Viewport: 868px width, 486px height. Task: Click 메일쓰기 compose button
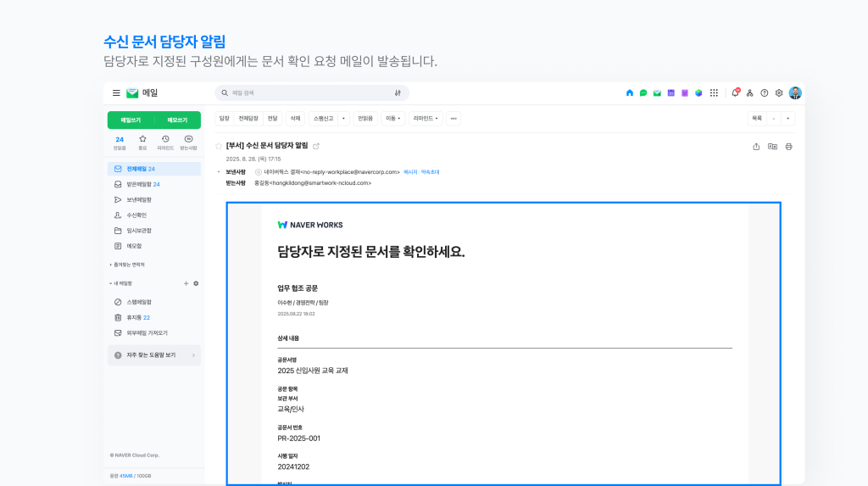pos(131,120)
